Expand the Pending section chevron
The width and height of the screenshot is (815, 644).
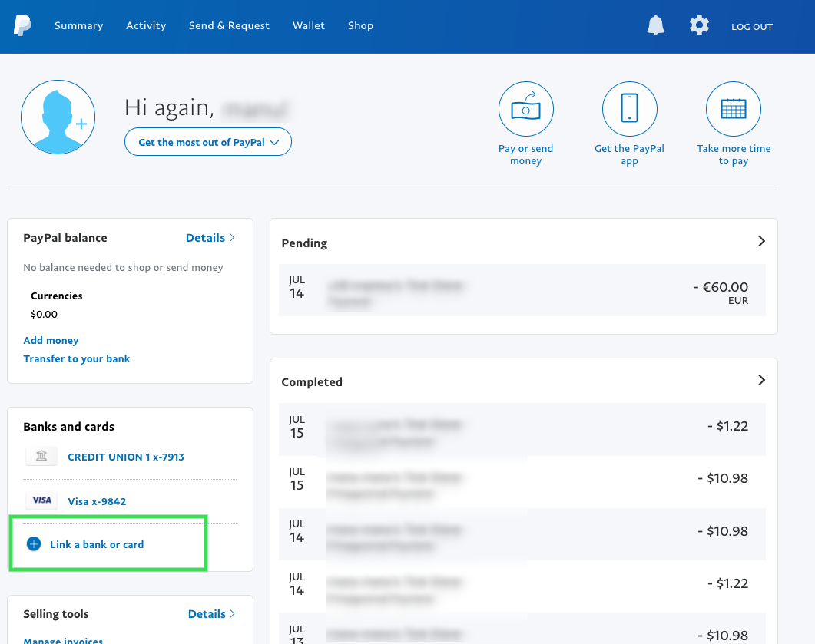pyautogui.click(x=761, y=241)
